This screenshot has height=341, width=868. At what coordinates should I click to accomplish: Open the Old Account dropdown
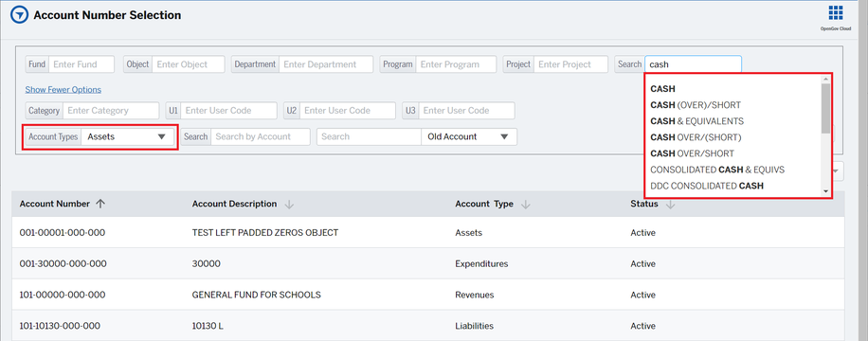tap(469, 136)
